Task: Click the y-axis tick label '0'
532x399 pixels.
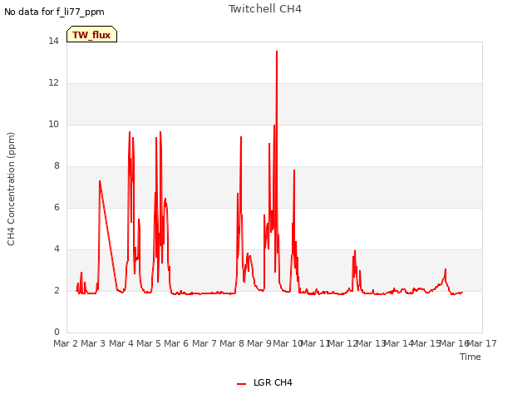Action: pyautogui.click(x=57, y=332)
